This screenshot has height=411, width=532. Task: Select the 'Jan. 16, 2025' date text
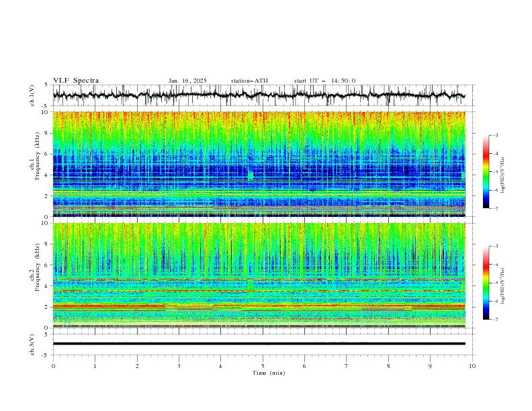187,81
